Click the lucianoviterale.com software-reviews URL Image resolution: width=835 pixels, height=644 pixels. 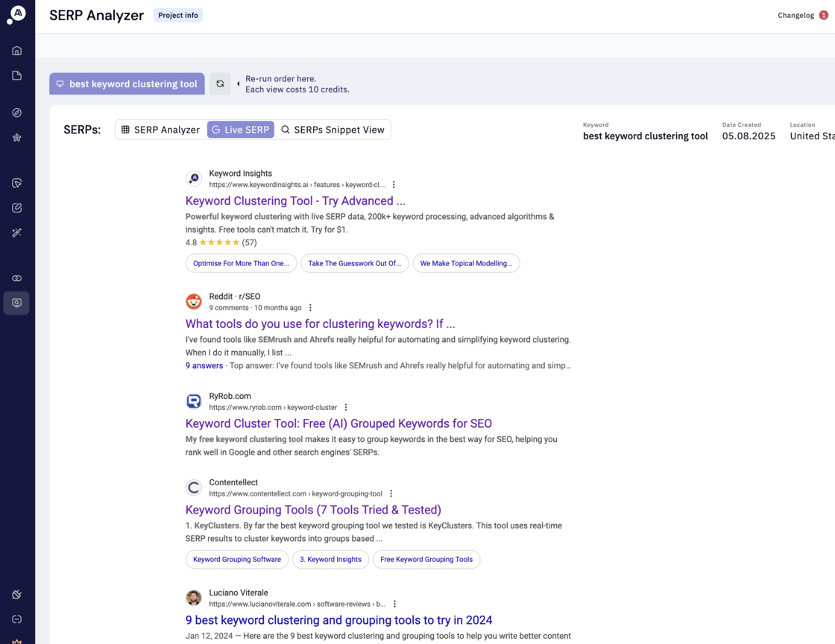(297, 604)
